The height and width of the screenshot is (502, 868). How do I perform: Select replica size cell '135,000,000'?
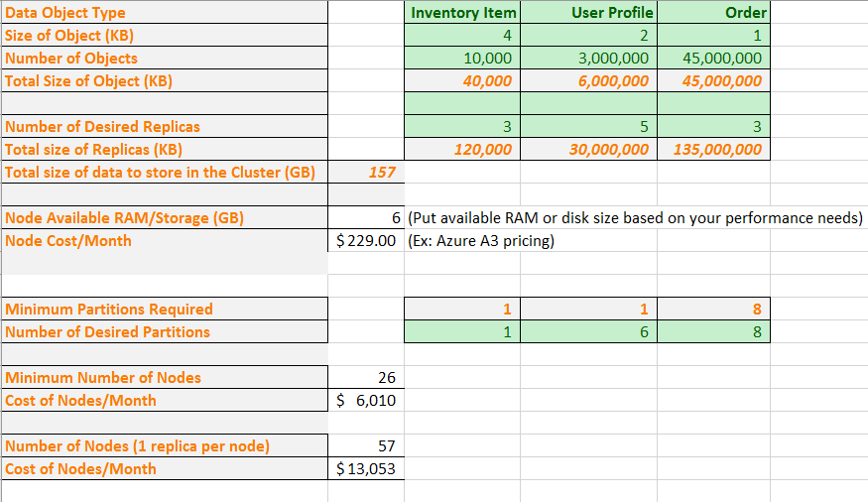(x=713, y=150)
